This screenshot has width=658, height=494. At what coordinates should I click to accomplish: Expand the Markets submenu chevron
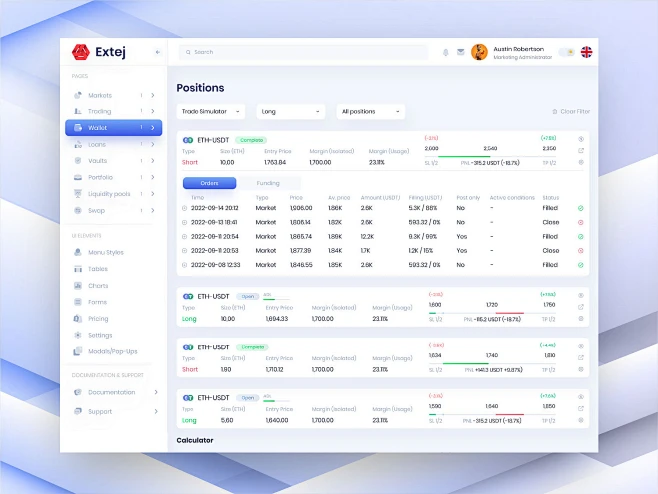click(x=153, y=95)
